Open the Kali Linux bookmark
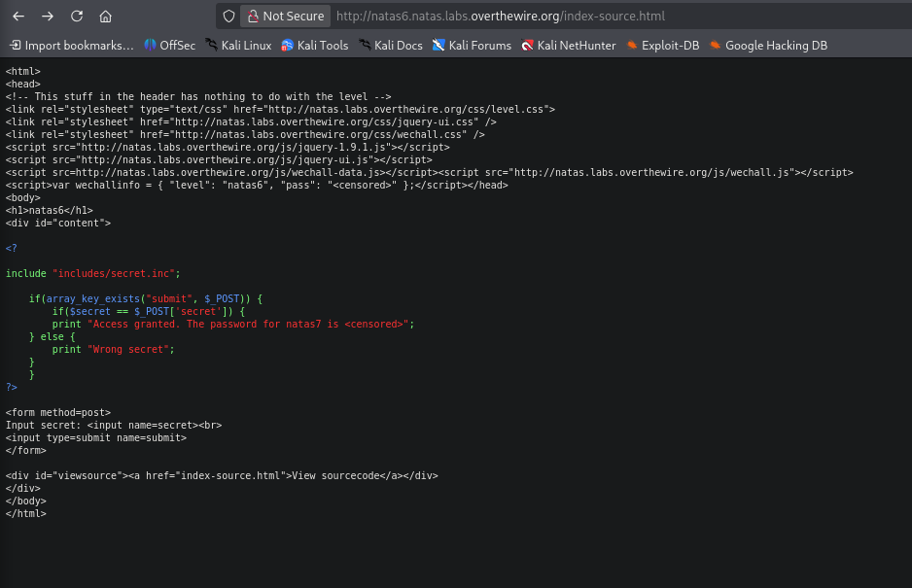This screenshot has width=912, height=588. pyautogui.click(x=238, y=46)
